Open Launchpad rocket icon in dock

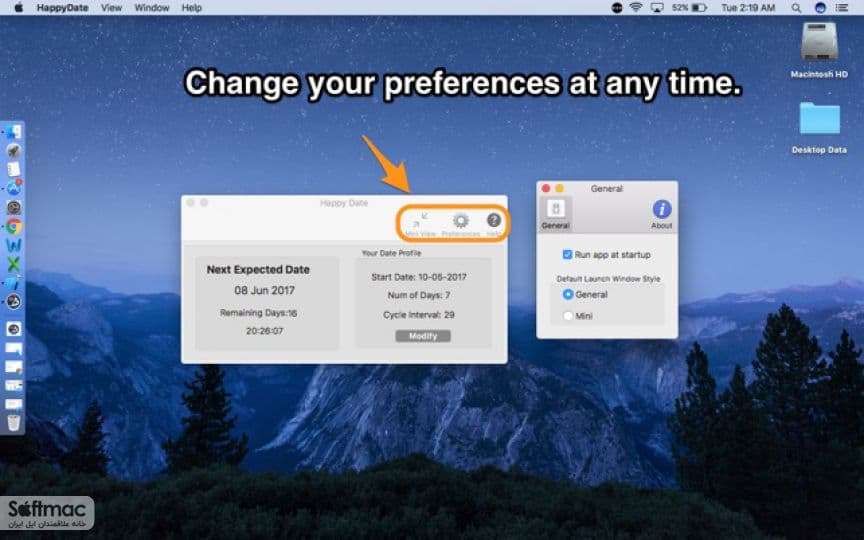(x=14, y=150)
